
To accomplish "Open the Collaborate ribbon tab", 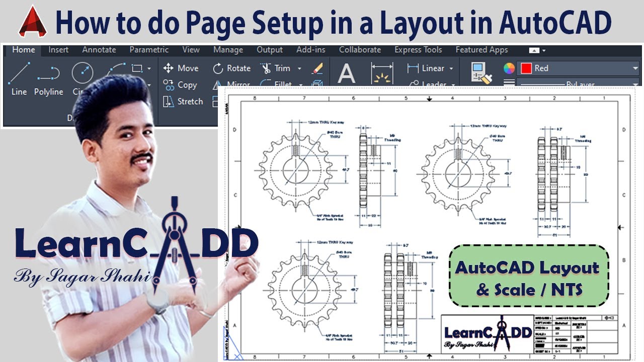I will (360, 50).
